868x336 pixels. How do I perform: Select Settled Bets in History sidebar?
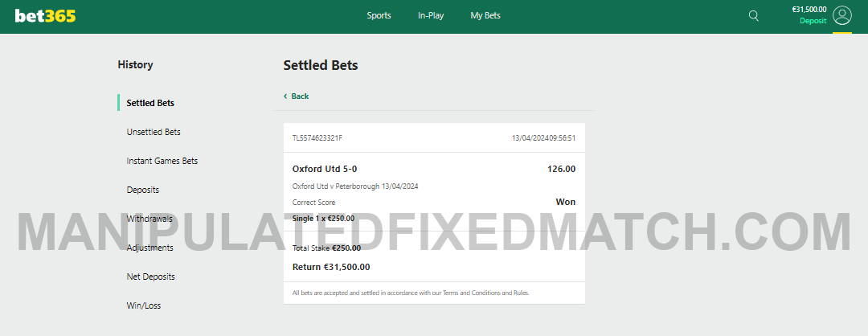(x=150, y=103)
